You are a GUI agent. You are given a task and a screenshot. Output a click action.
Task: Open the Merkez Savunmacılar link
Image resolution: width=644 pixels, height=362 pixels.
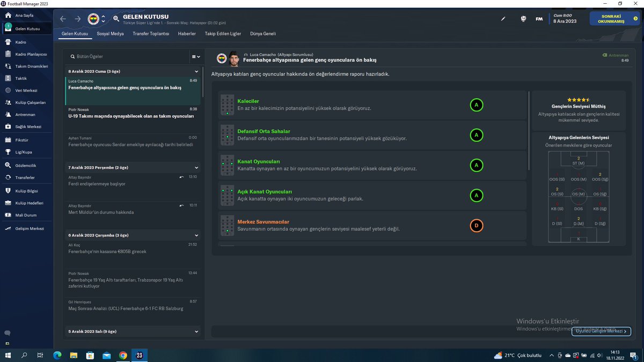[263, 221]
